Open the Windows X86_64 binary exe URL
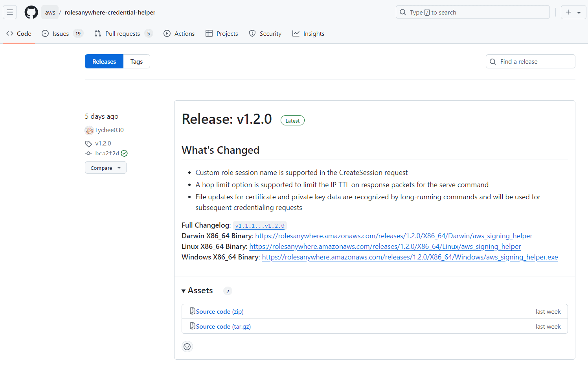 click(x=410, y=257)
